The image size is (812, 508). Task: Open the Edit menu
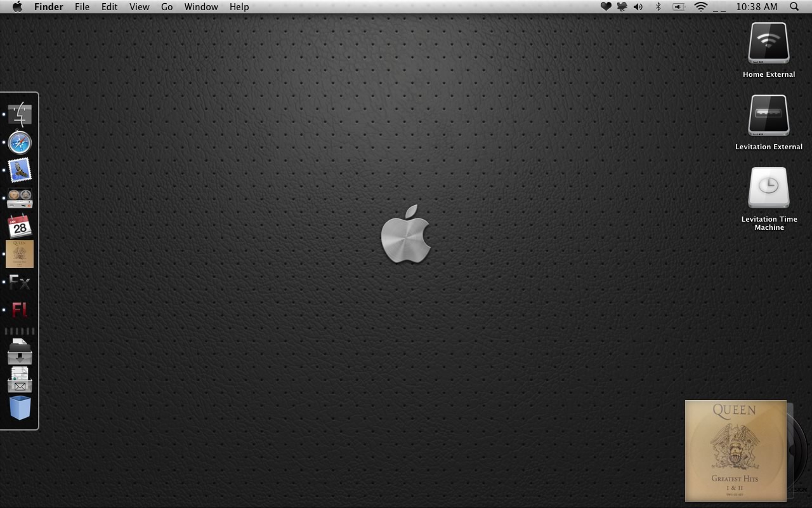tap(110, 6)
